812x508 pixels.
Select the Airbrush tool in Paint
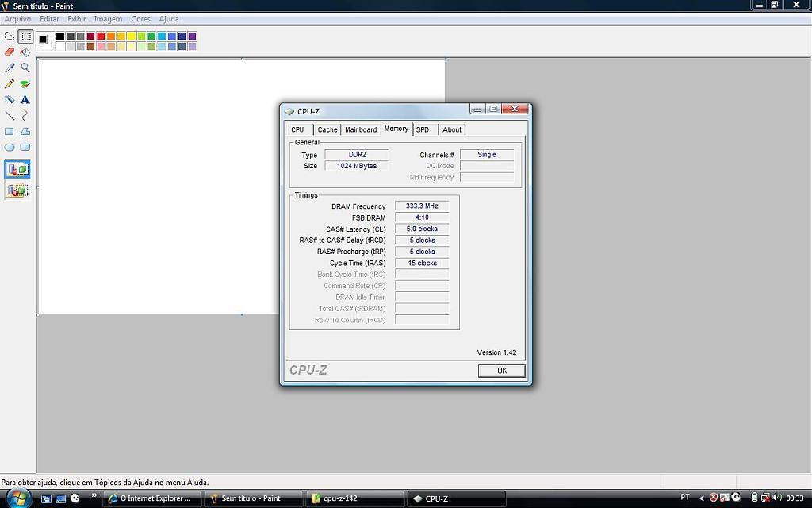10,99
